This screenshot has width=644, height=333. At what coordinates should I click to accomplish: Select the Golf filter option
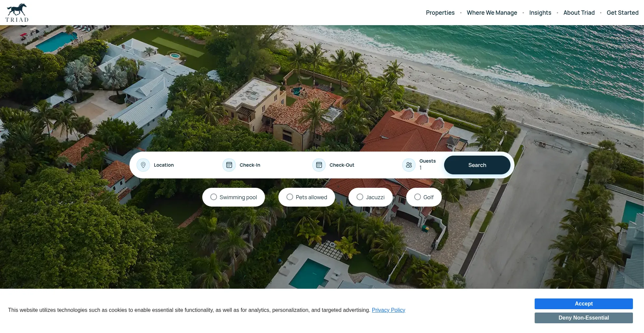(x=424, y=197)
